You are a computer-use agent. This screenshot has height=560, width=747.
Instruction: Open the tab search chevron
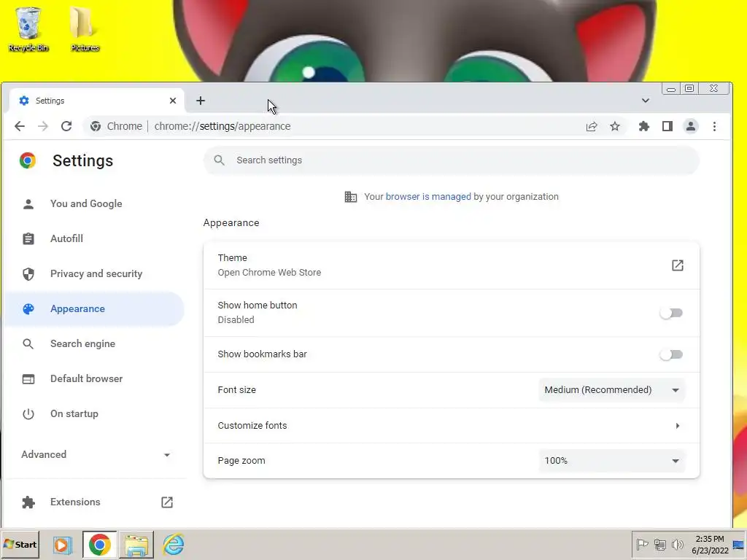pos(646,101)
